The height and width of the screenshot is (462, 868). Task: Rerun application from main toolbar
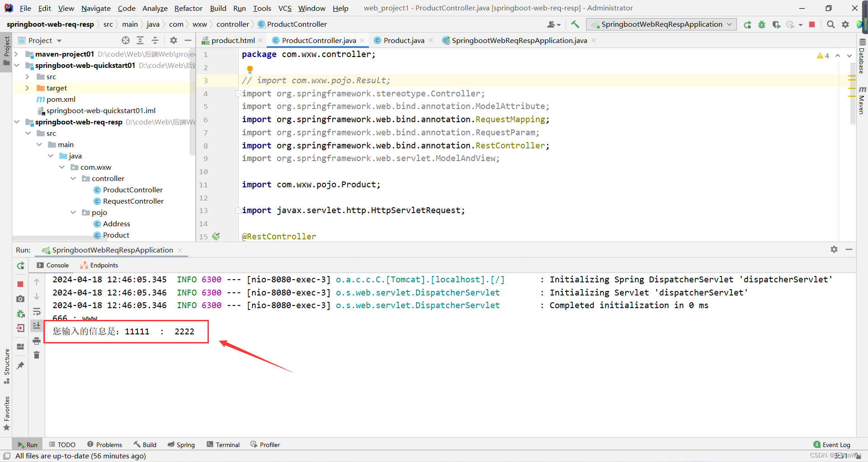point(748,24)
